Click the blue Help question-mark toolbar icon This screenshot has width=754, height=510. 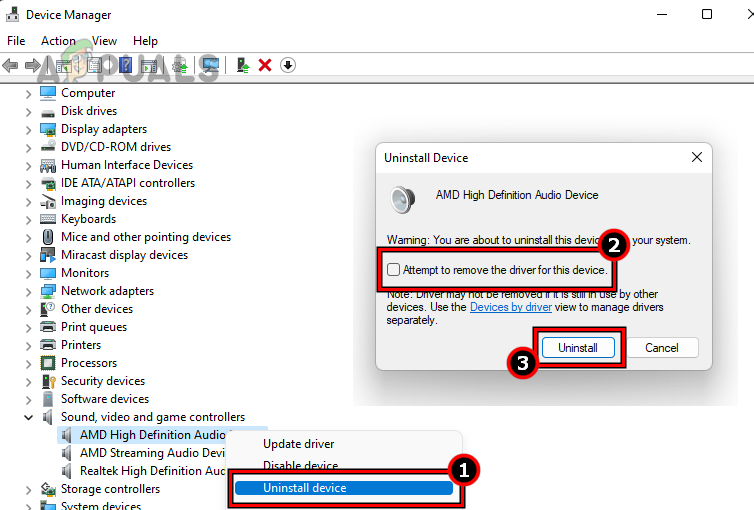click(126, 65)
